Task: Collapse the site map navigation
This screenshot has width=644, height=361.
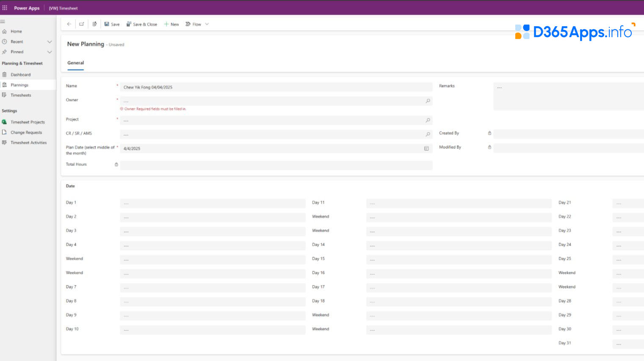Action: click(x=3, y=21)
